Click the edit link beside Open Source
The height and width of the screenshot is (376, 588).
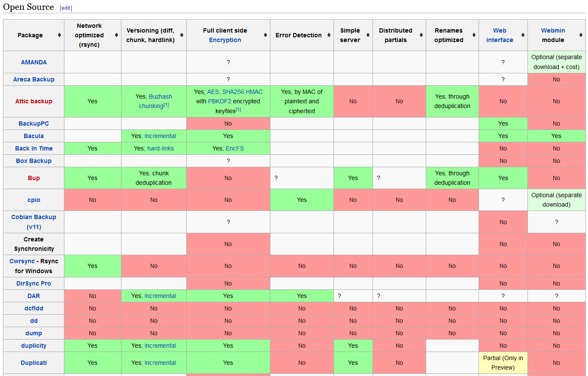tap(66, 8)
